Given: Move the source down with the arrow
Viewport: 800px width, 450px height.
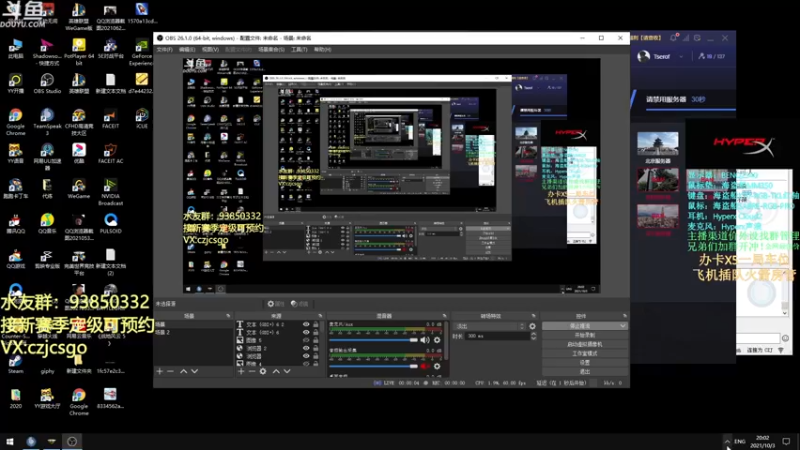Looking at the screenshot, I should [287, 371].
